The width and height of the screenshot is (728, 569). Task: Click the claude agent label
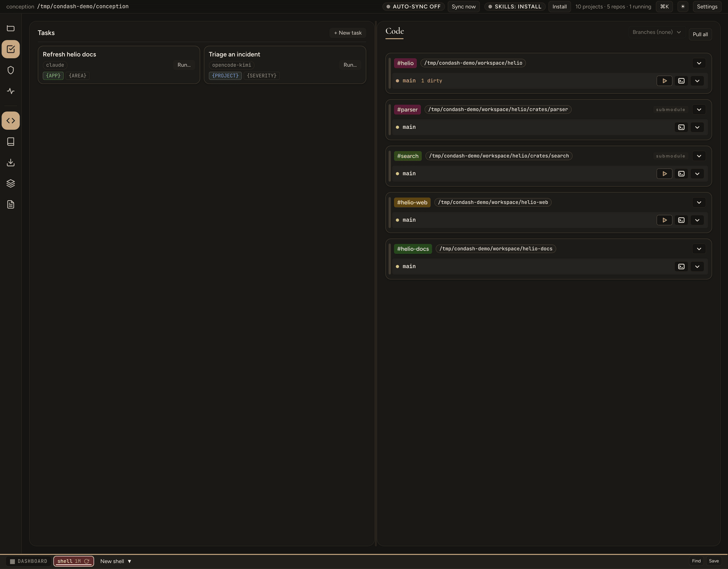(55, 65)
